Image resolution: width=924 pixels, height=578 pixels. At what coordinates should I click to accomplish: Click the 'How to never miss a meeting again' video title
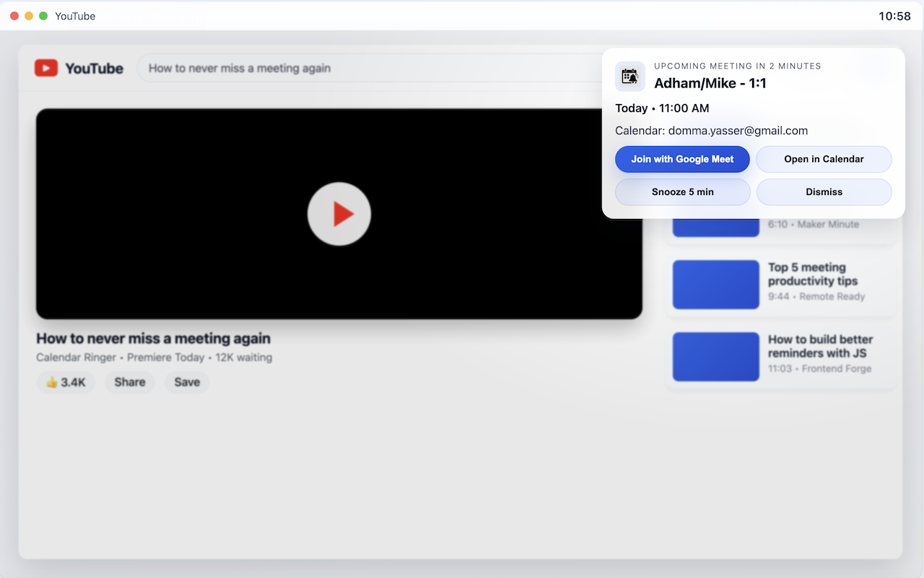pyautogui.click(x=153, y=338)
